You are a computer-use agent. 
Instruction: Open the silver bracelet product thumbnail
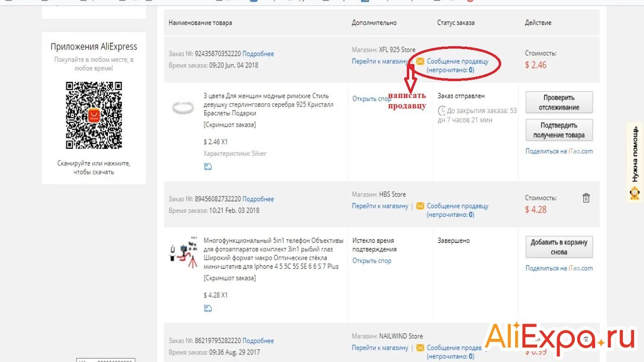[x=183, y=108]
